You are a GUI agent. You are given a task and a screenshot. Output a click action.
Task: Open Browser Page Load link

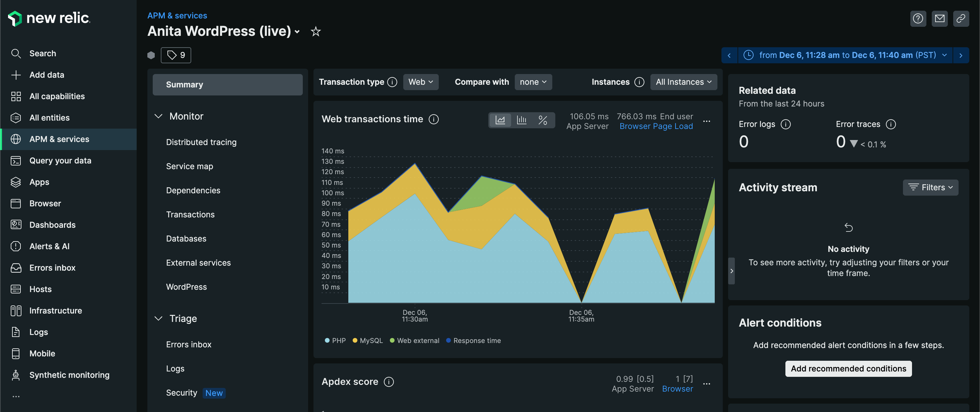656,126
